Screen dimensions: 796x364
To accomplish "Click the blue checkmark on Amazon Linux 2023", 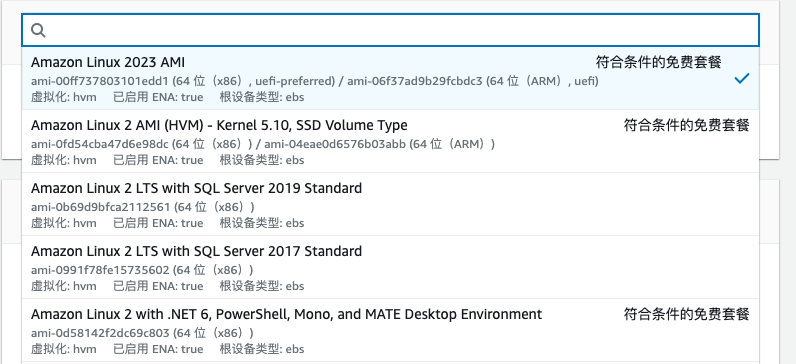I will point(742,78).
